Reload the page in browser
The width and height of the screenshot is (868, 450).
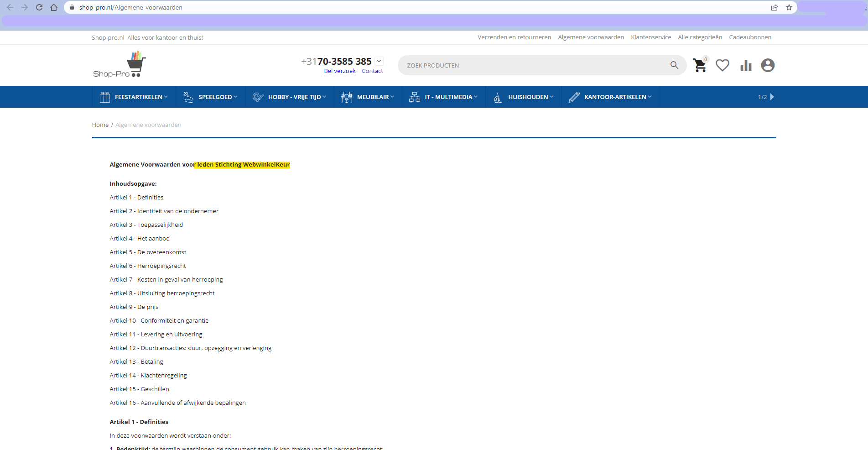[39, 7]
